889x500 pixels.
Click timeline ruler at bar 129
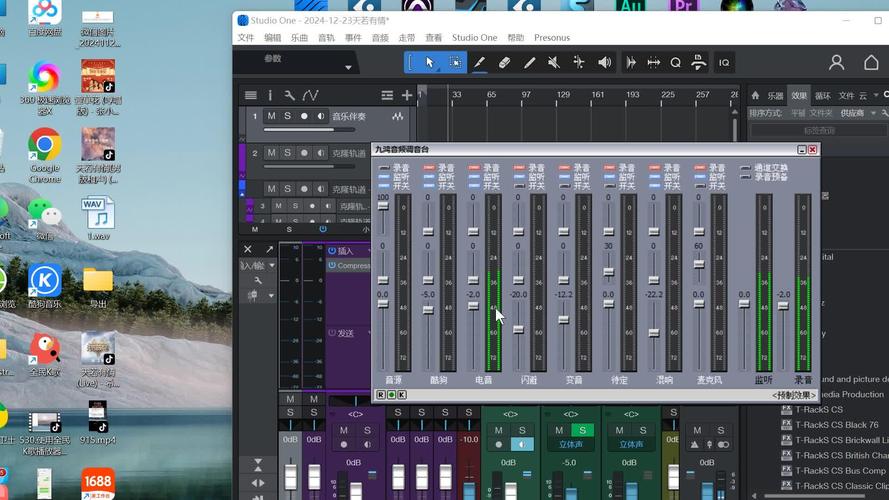pos(563,95)
